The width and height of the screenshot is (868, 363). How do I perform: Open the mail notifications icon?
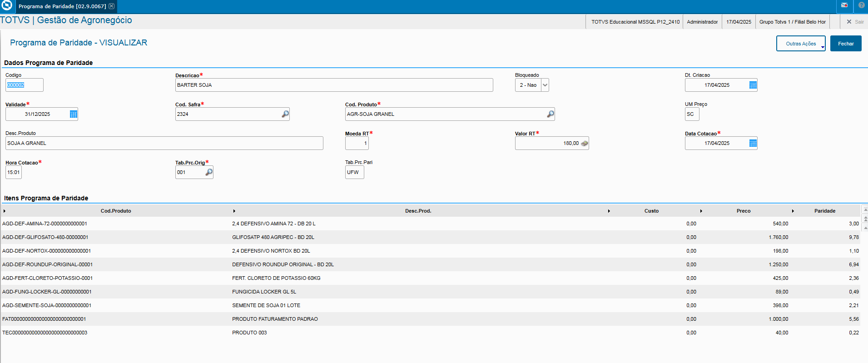(844, 5)
